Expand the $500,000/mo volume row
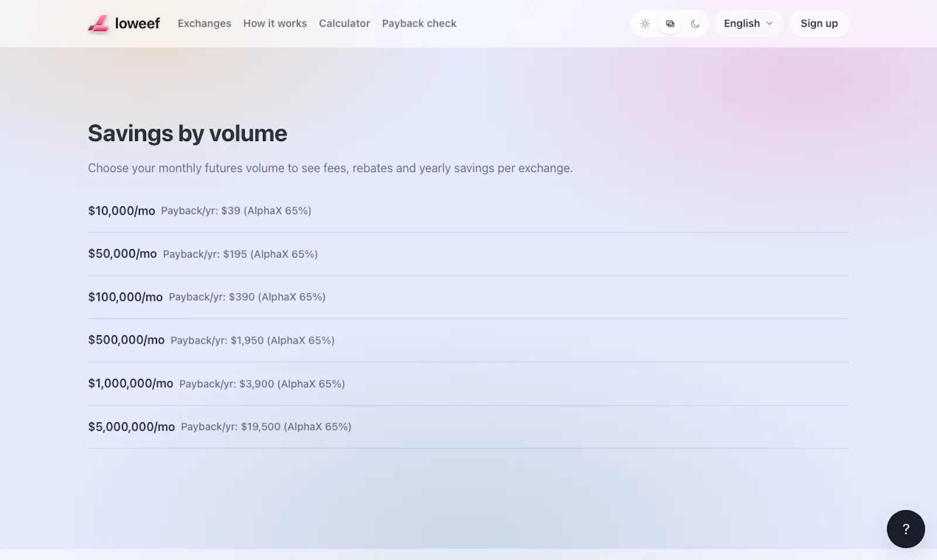 [x=468, y=340]
